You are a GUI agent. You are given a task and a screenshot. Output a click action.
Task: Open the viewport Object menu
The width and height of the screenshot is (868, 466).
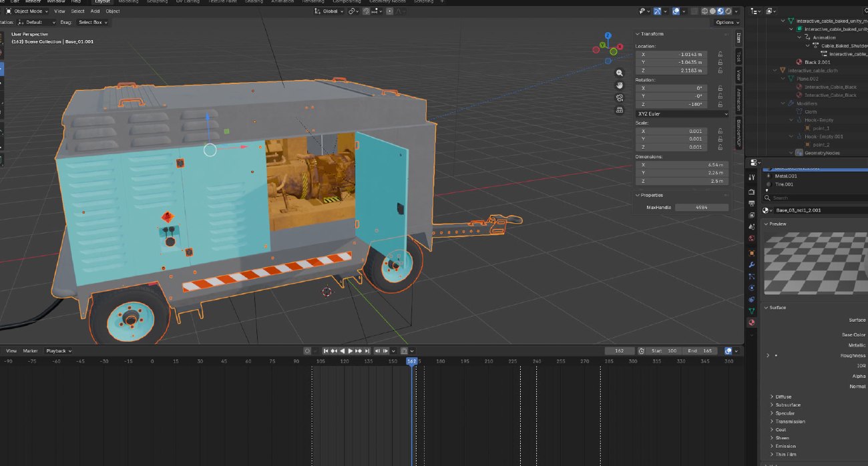(113, 11)
